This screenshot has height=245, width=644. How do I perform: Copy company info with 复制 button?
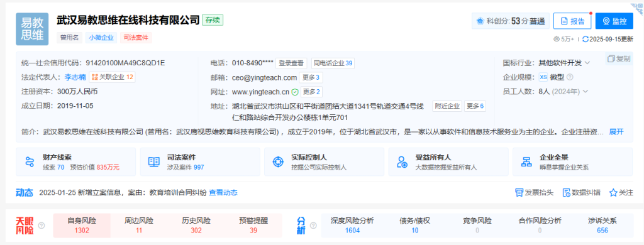[x=619, y=58]
